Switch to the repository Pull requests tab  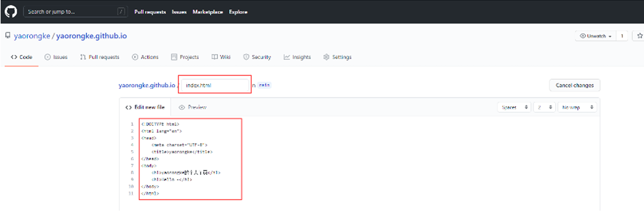99,57
